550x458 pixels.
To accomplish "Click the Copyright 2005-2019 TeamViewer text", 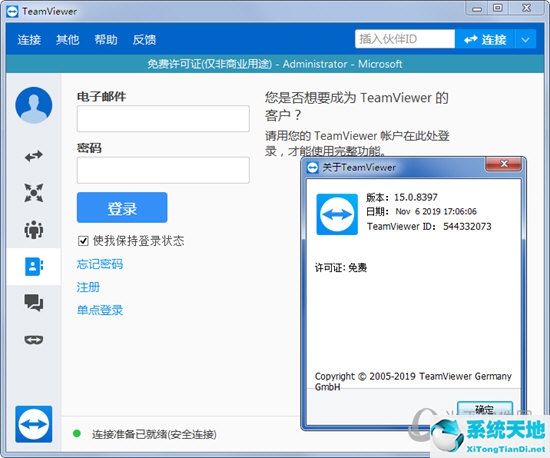I will 413,381.
